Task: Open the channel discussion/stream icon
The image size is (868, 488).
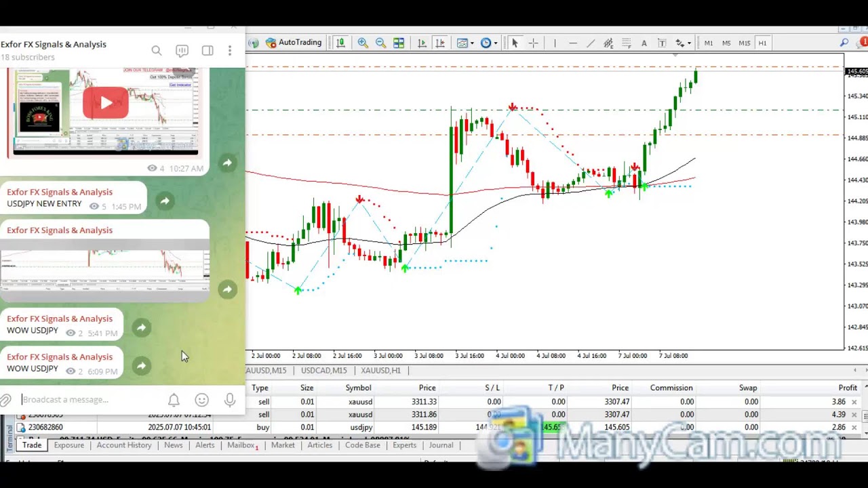Action: click(182, 50)
